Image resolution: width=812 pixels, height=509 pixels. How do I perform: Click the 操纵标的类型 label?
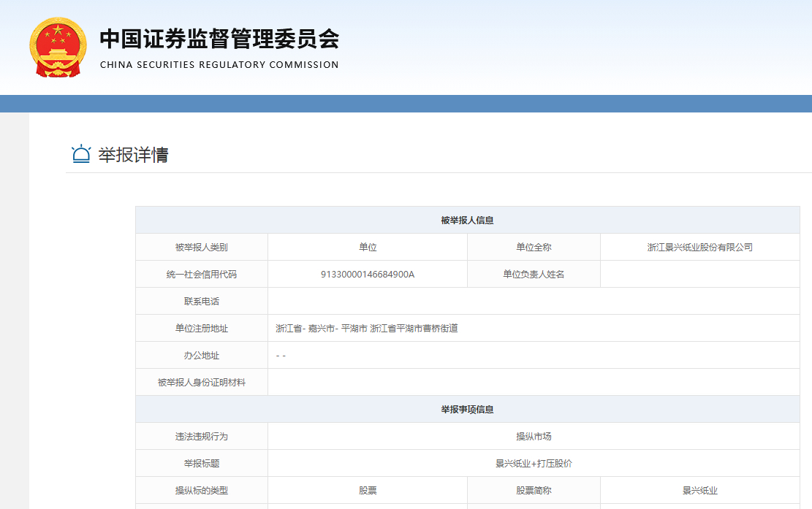202,490
